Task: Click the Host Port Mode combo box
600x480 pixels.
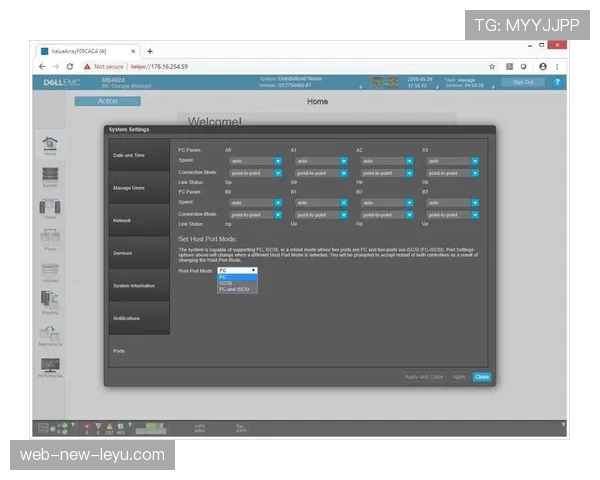Action: coord(237,270)
